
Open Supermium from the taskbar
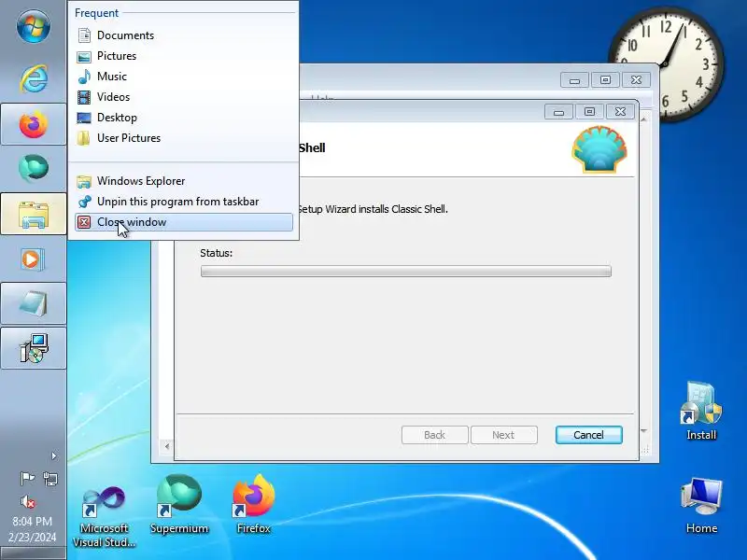34,168
